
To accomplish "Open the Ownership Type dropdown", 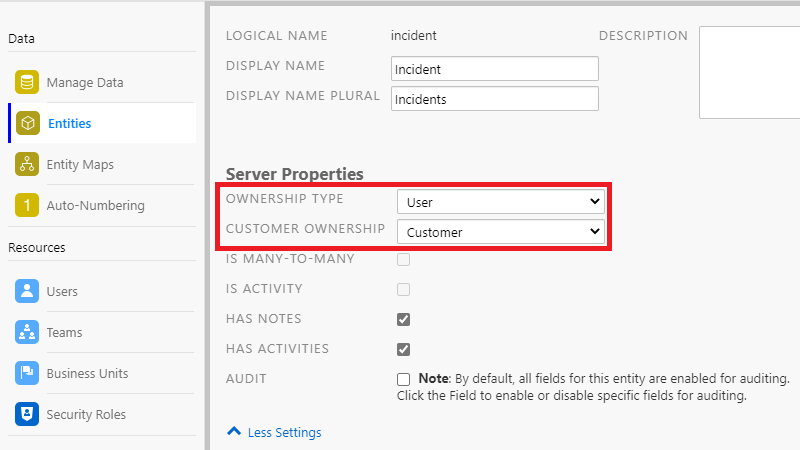I will [x=500, y=202].
